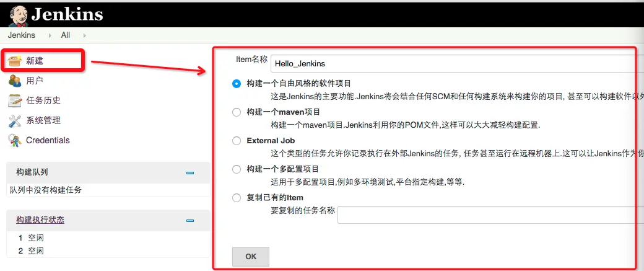
Task: Open the All breadcrumb link
Action: point(65,35)
